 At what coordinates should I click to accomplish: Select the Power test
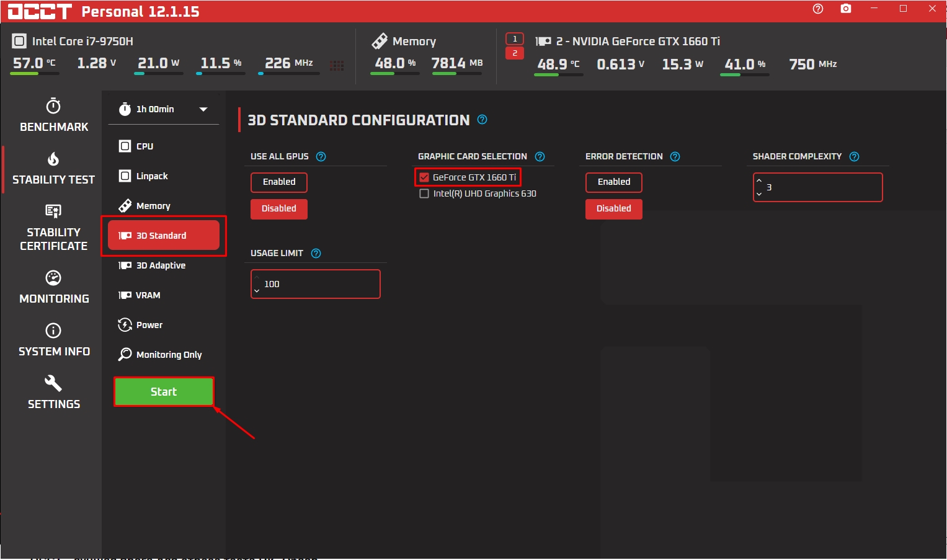[x=164, y=325]
